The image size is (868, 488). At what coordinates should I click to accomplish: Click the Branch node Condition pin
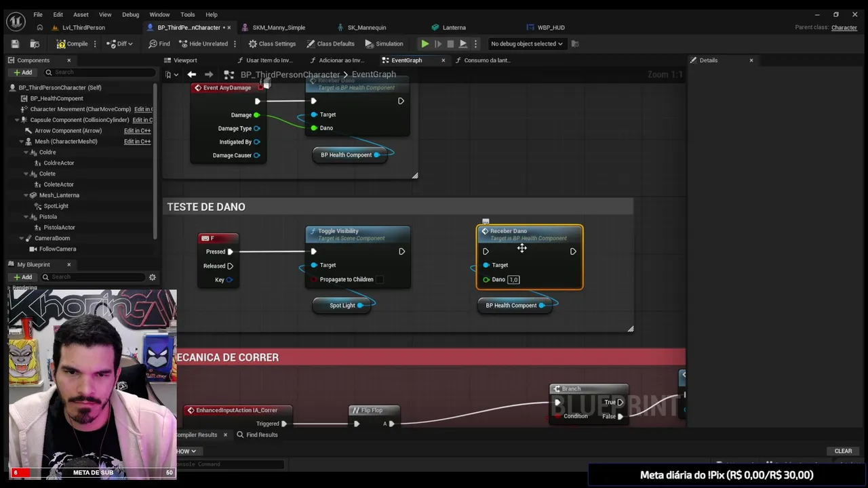pyautogui.click(x=557, y=416)
